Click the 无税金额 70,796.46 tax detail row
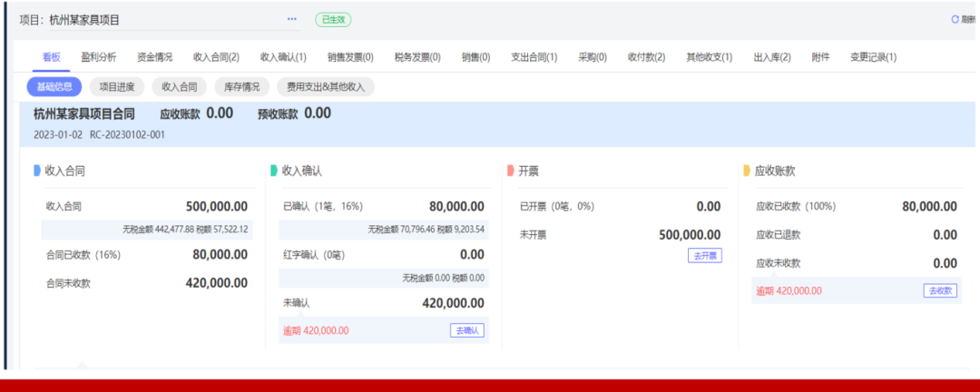Screen dimensions: 980x392 click(384, 230)
